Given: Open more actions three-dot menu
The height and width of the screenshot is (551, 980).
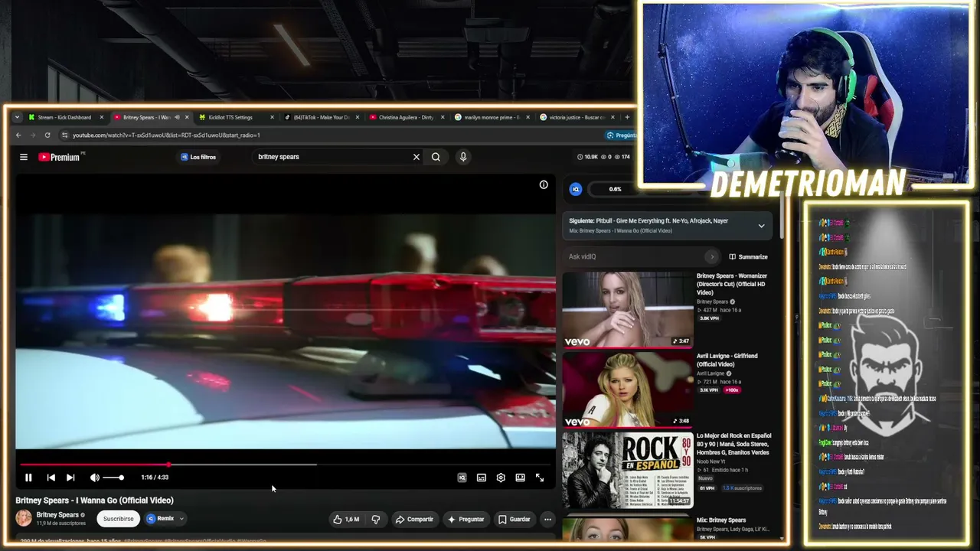Looking at the screenshot, I should [x=547, y=519].
